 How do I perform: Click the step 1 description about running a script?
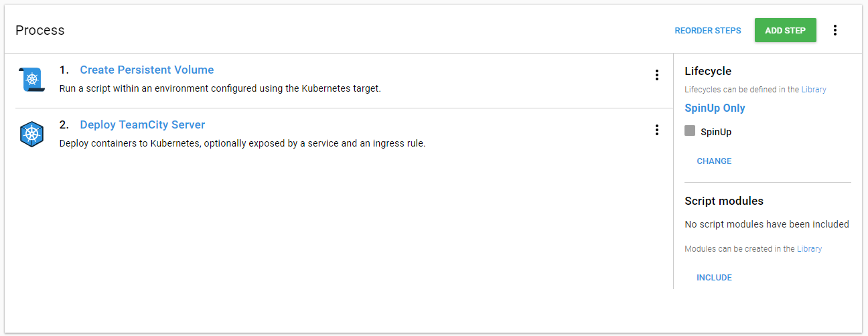[220, 88]
